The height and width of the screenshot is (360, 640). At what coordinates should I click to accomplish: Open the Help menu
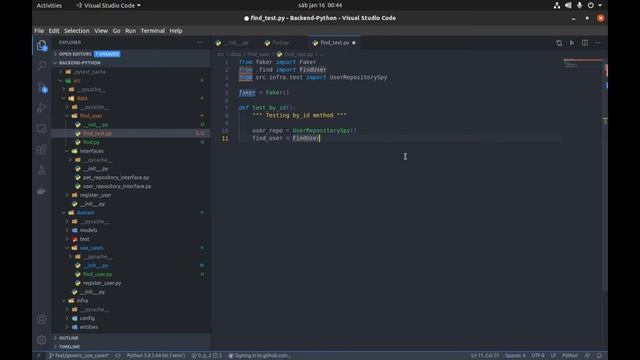(176, 31)
